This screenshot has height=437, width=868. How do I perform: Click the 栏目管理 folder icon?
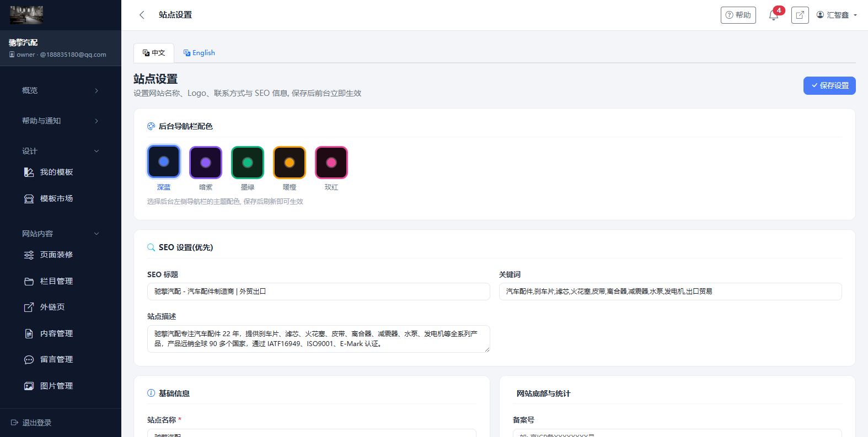29,281
